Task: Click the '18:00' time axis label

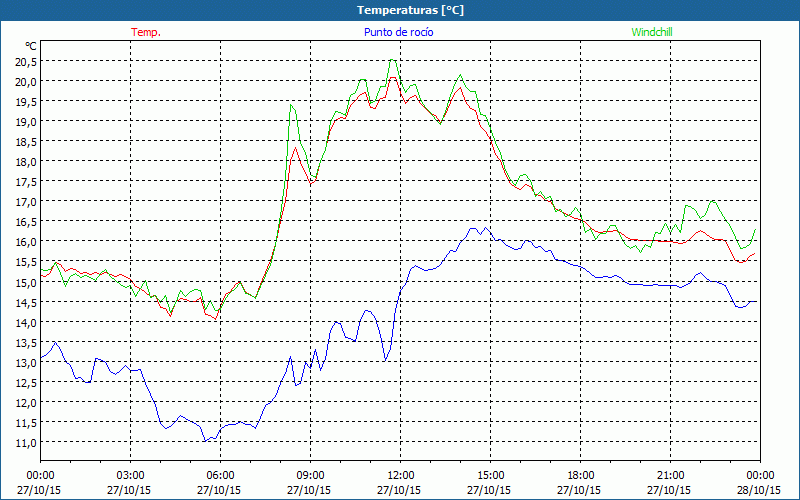Action: tap(581, 476)
